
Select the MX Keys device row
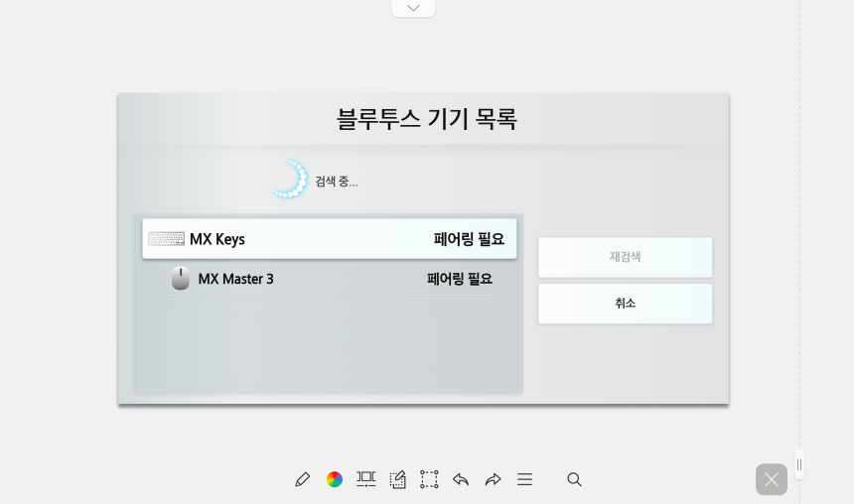click(x=330, y=239)
